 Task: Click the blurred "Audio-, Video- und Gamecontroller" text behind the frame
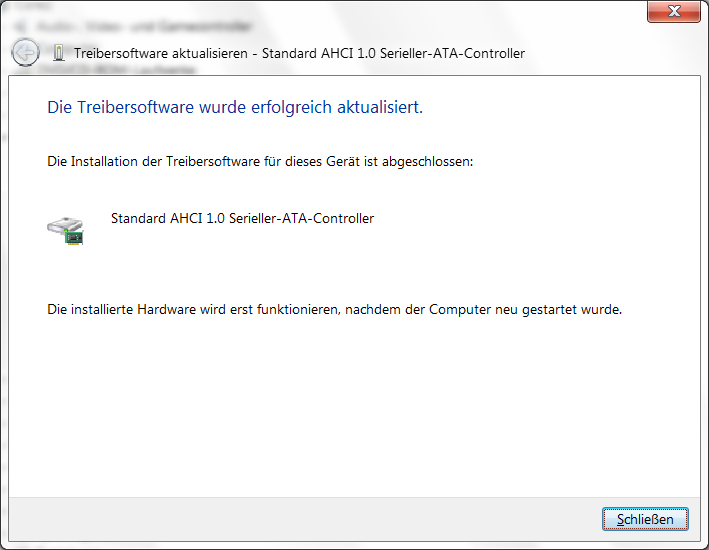coord(144,27)
